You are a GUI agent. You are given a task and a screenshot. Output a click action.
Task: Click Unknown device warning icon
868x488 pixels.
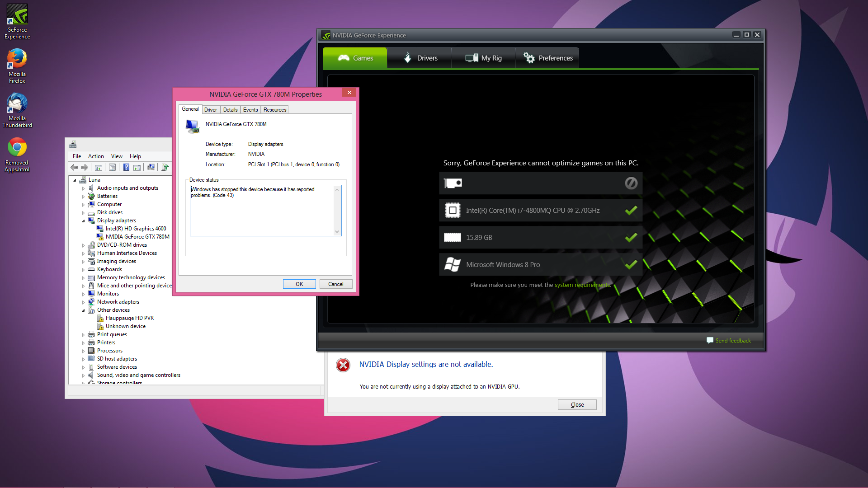point(100,326)
